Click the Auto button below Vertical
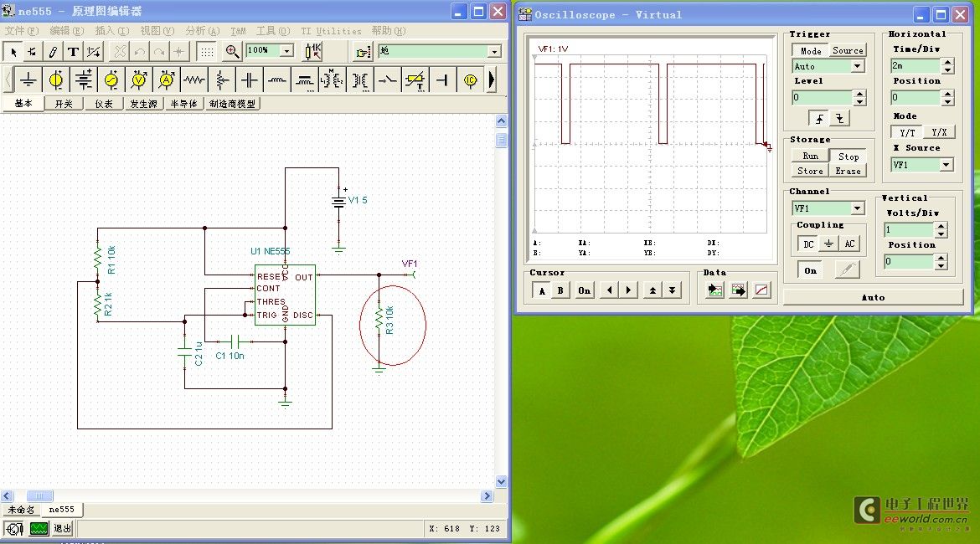 873,297
